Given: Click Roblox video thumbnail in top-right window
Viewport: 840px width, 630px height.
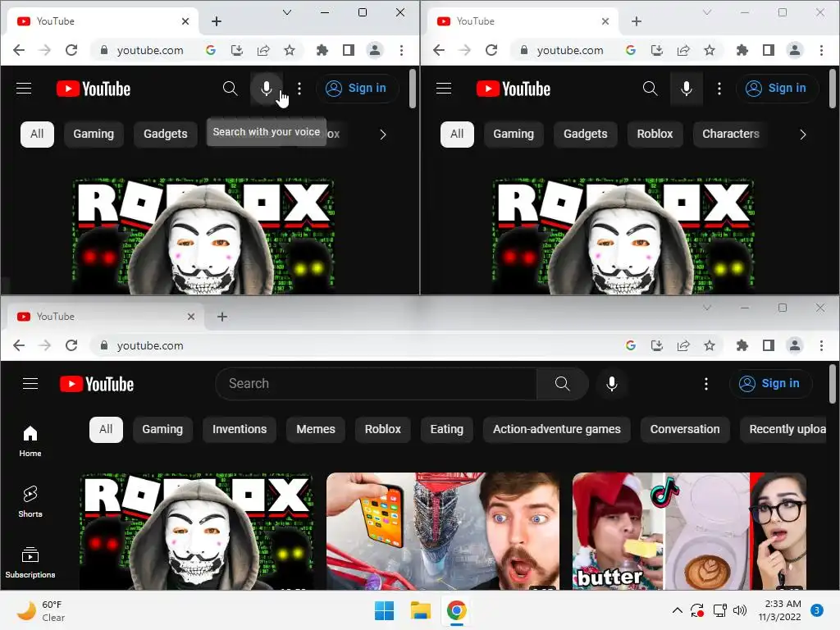Looking at the screenshot, I should tap(623, 236).
